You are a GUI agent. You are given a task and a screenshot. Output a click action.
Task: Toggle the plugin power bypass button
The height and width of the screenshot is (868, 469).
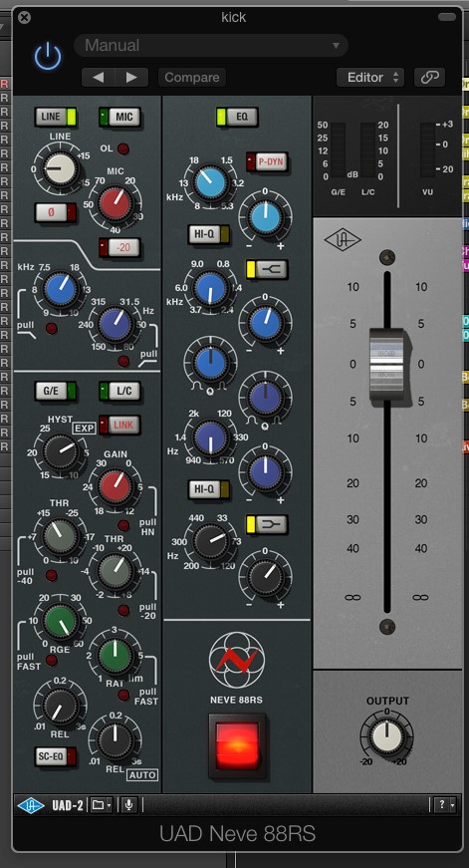(x=48, y=56)
